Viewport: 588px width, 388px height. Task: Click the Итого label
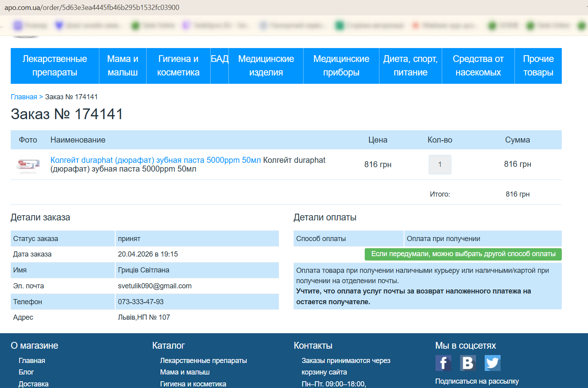[x=440, y=194]
